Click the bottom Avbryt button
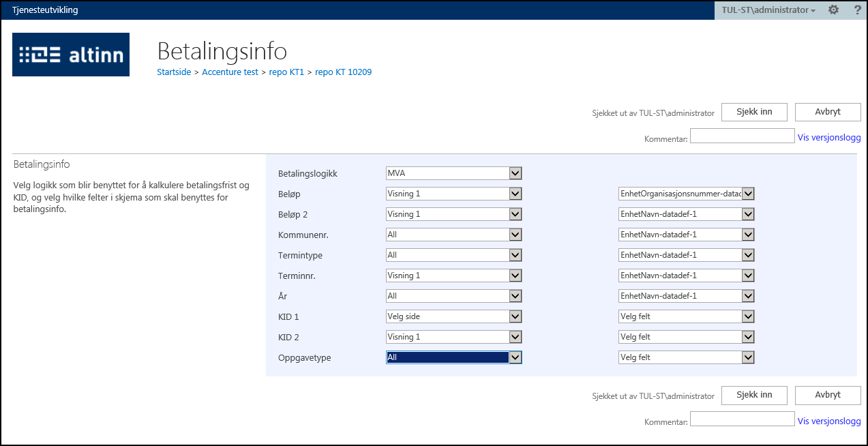Viewport: 868px width, 446px height. point(828,395)
